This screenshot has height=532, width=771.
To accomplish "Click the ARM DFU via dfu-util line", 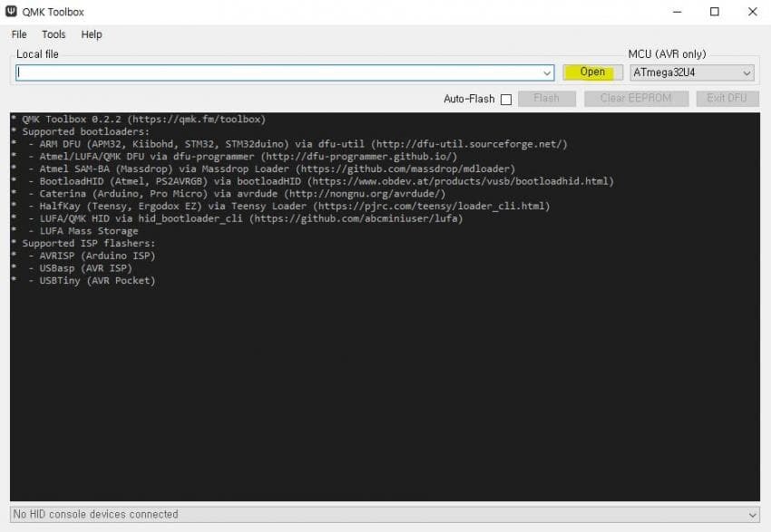I will click(x=303, y=144).
